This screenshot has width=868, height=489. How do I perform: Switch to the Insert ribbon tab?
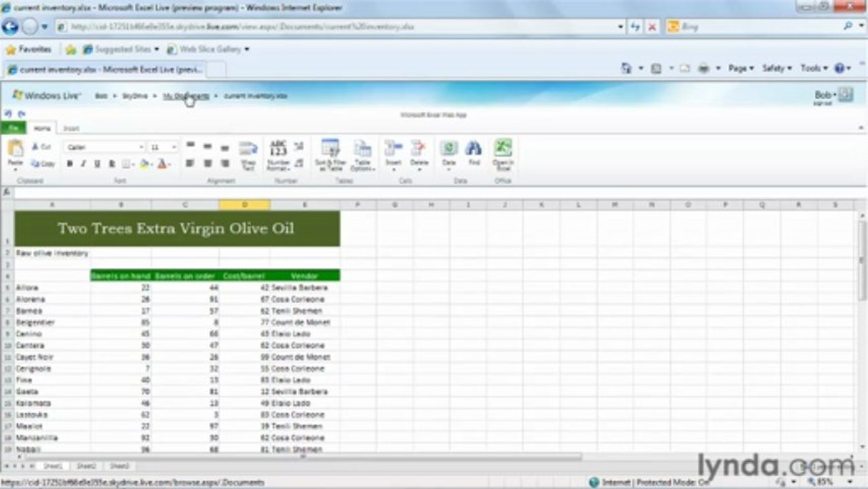[71, 128]
